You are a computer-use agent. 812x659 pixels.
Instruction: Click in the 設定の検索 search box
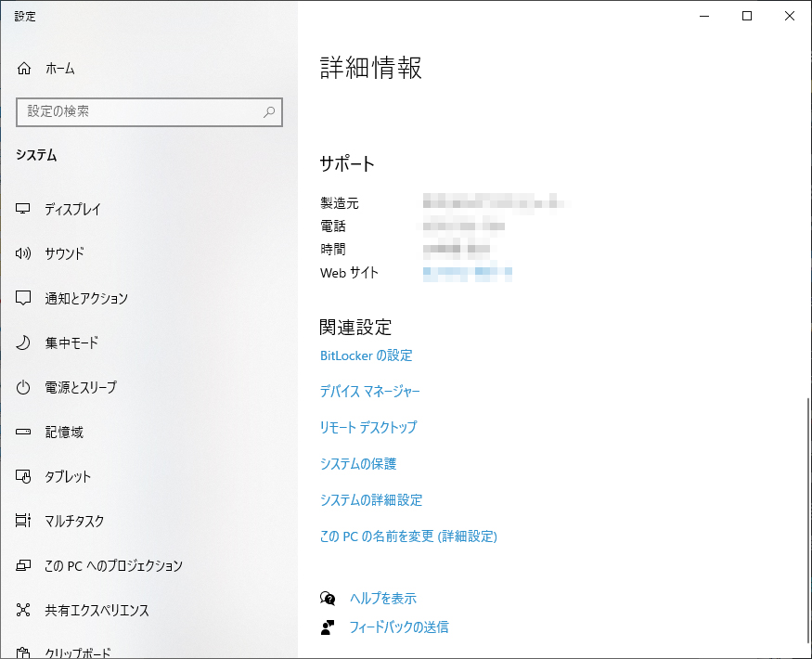(139, 112)
